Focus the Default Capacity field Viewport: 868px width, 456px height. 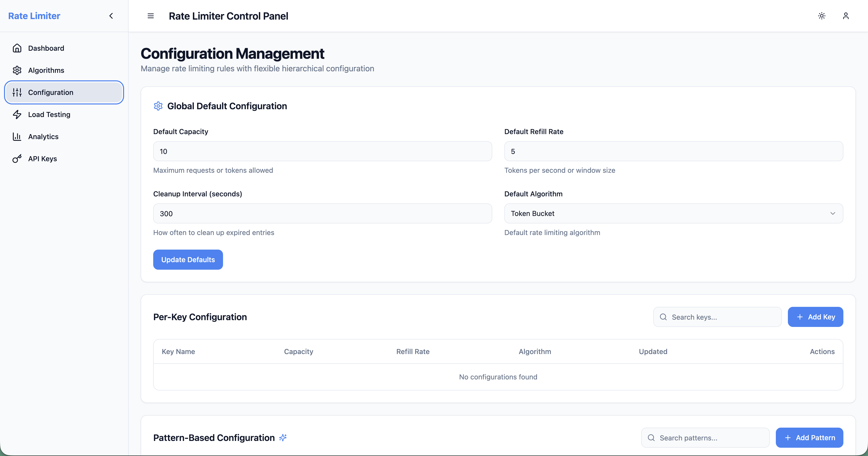coord(322,151)
